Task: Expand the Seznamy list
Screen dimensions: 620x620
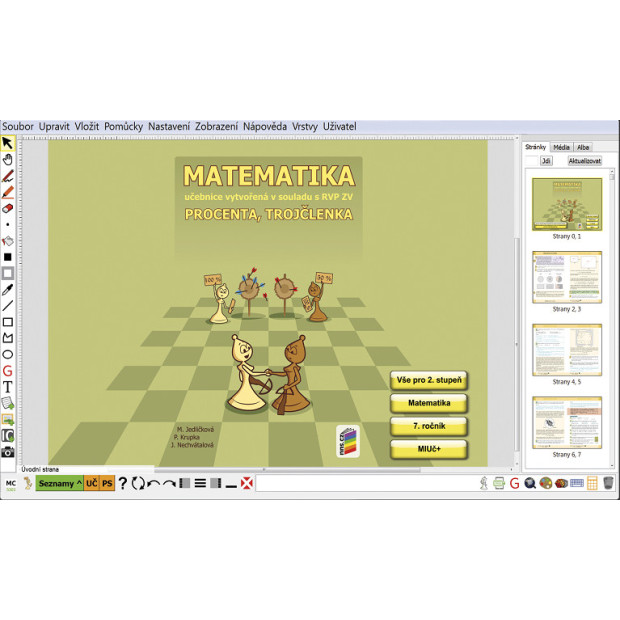Action: click(60, 483)
